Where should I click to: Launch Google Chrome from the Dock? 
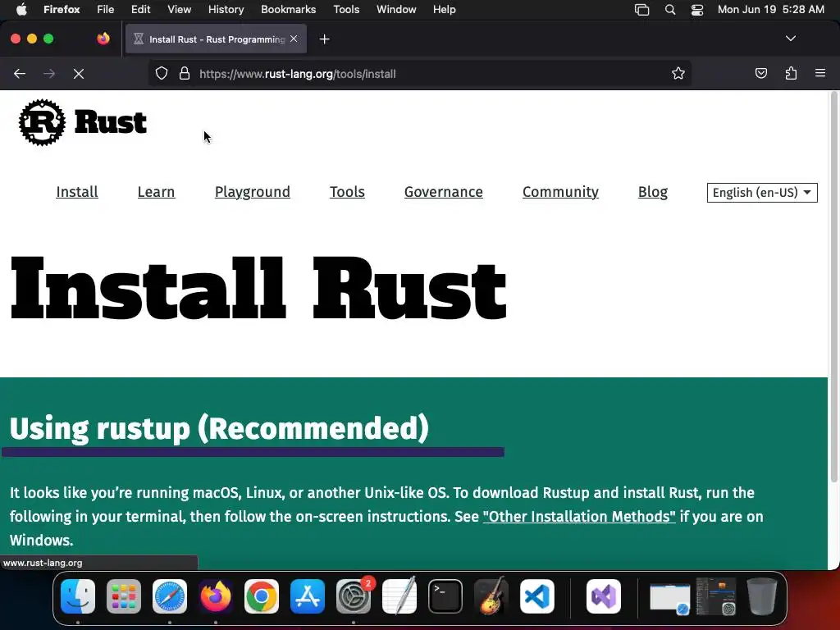point(262,596)
